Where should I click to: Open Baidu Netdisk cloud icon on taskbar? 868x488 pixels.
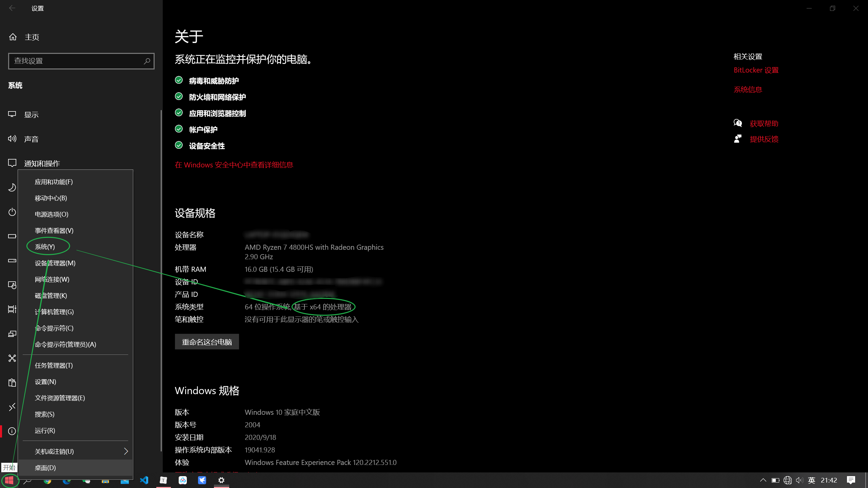pos(183,480)
